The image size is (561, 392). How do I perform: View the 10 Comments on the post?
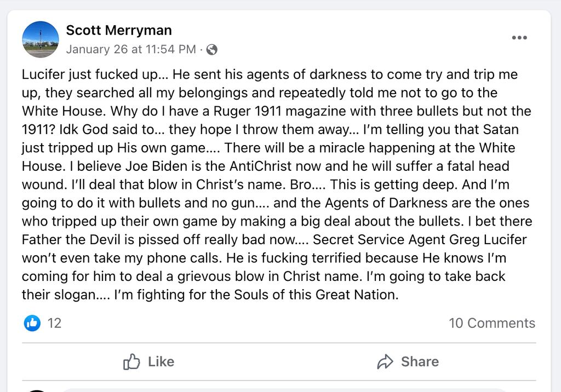(493, 323)
